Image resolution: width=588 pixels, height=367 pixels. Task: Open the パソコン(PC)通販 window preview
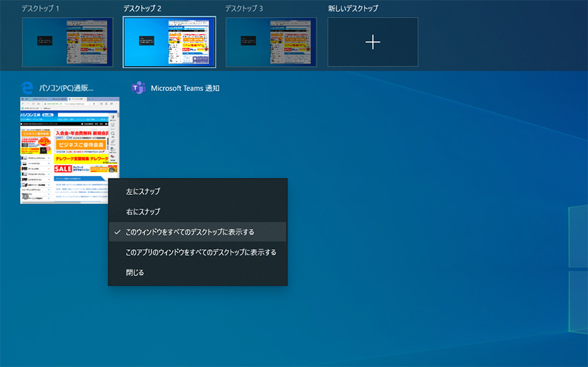[70, 150]
